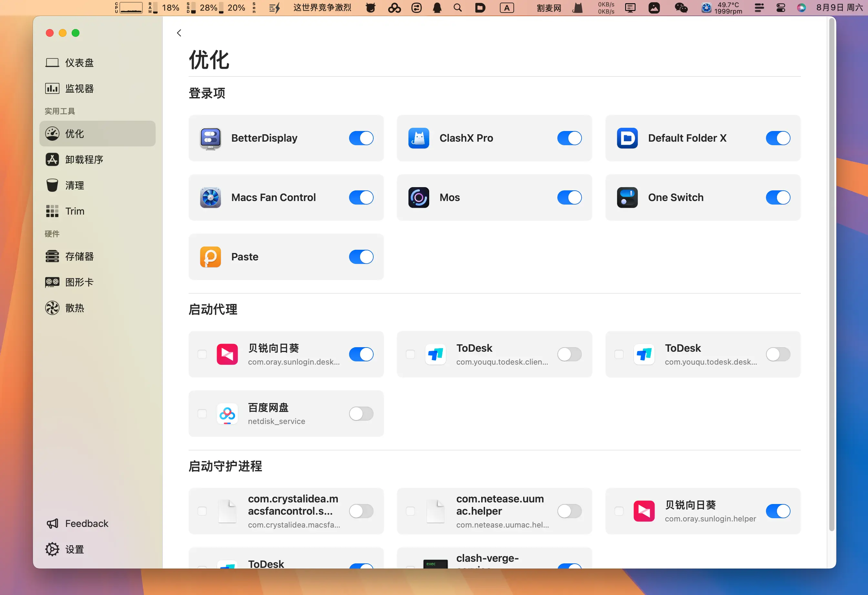This screenshot has height=595, width=868.
Task: Click the Paste app icon
Action: (x=210, y=257)
